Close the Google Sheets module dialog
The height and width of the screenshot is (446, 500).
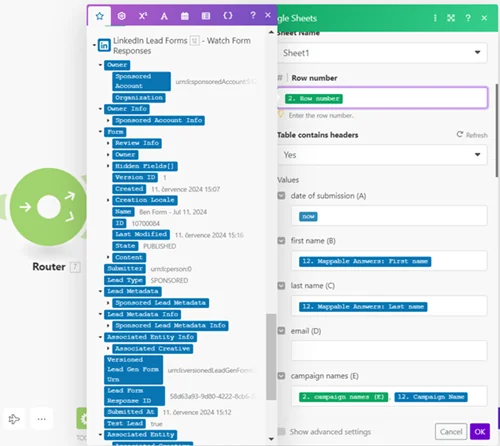pos(484,18)
